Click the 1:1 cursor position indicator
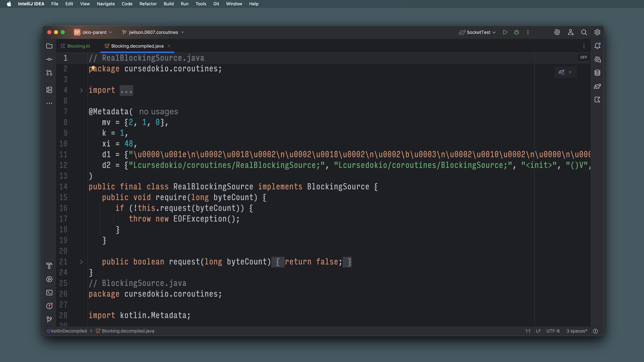 point(528,331)
